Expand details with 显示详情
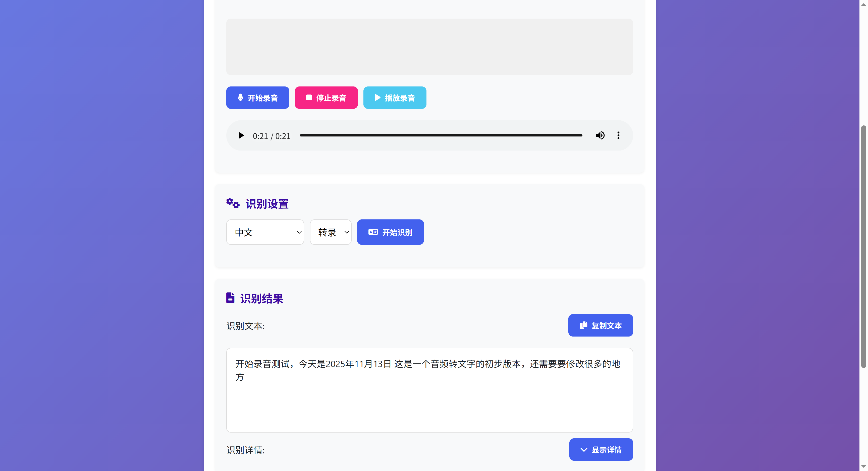The height and width of the screenshot is (471, 868). pos(601,450)
